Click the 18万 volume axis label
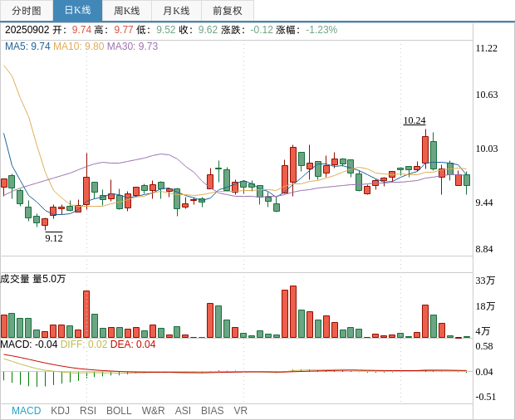The width and height of the screenshot is (515, 420). click(x=485, y=306)
